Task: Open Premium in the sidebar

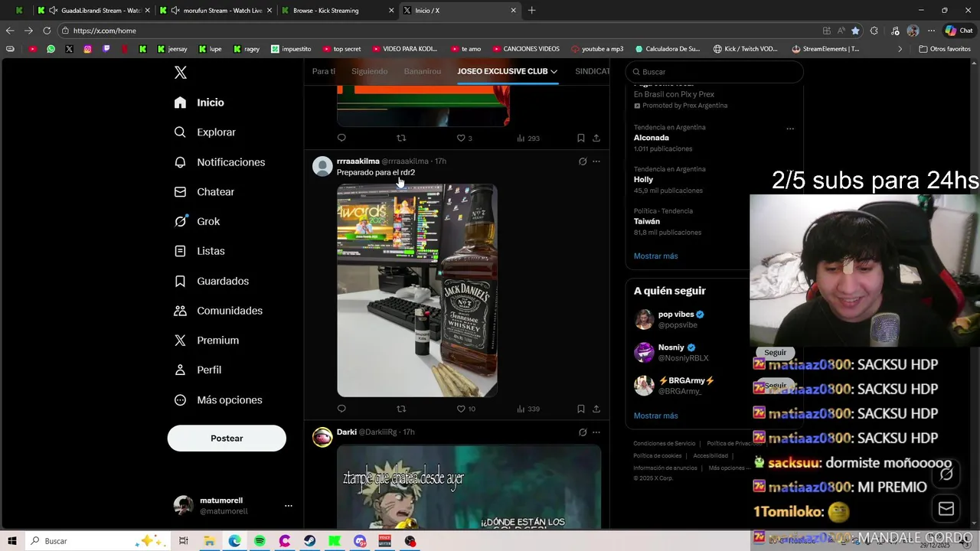Action: 206,341
